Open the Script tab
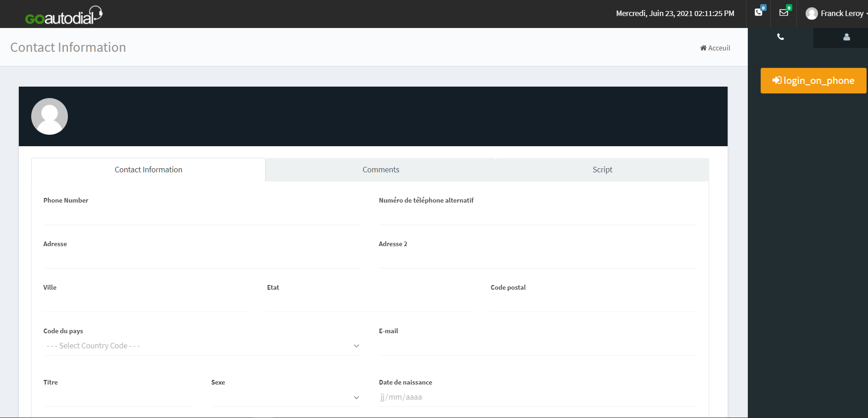868x418 pixels. click(602, 170)
